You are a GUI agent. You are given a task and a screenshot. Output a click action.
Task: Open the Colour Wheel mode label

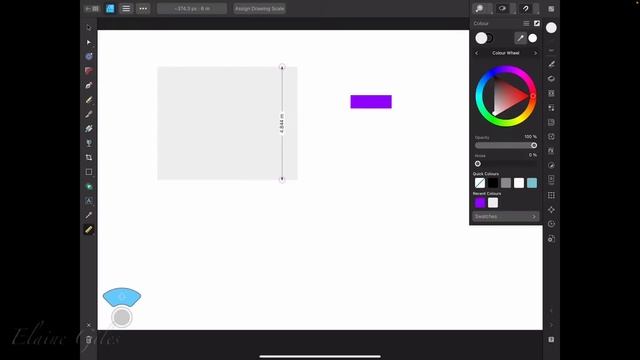[x=506, y=53]
